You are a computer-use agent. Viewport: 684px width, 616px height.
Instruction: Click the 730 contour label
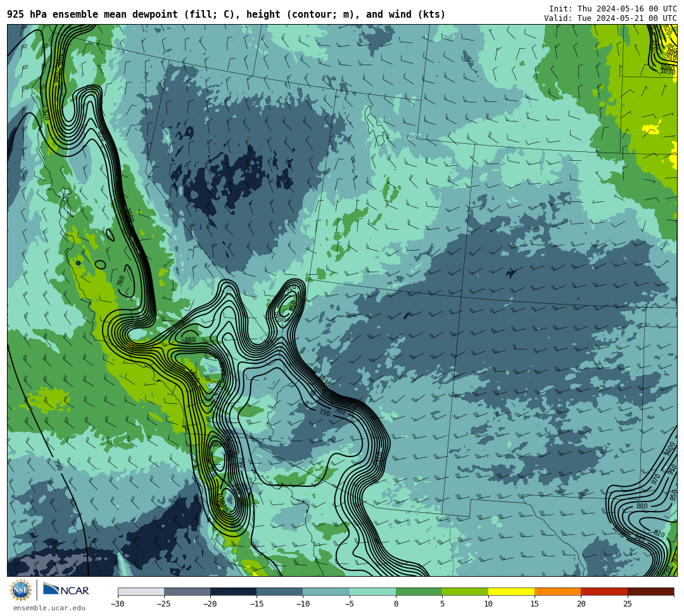(x=324, y=412)
